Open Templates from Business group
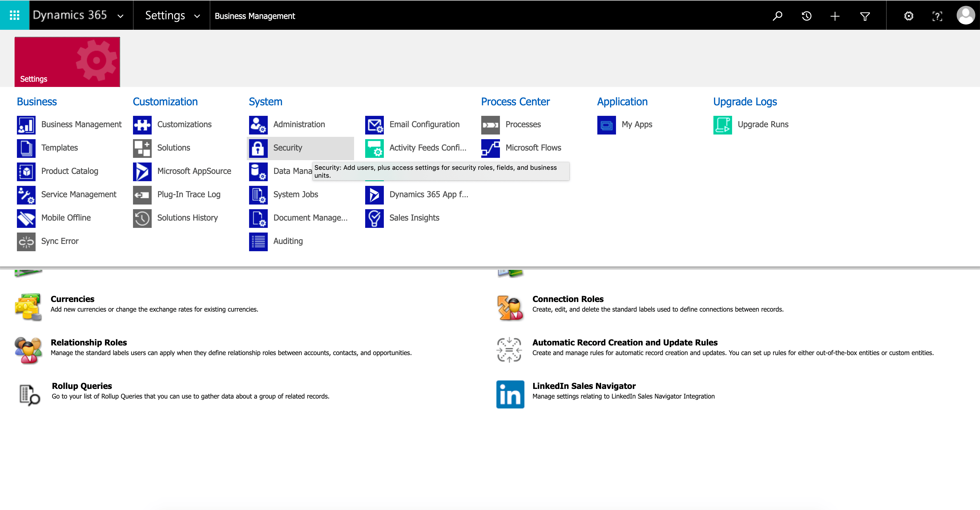Image resolution: width=980 pixels, height=510 pixels. (59, 148)
